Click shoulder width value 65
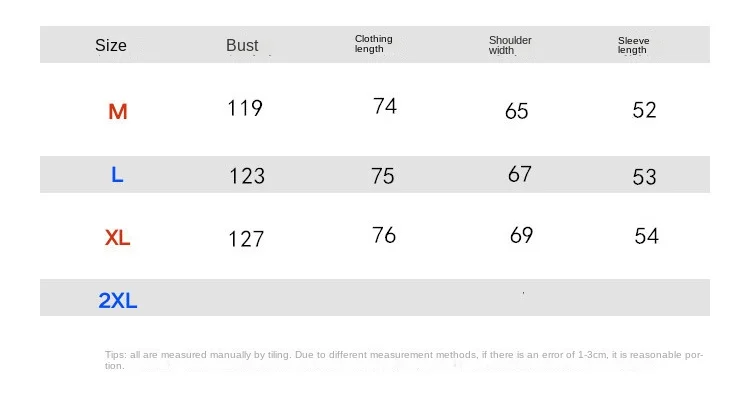 coord(517,111)
